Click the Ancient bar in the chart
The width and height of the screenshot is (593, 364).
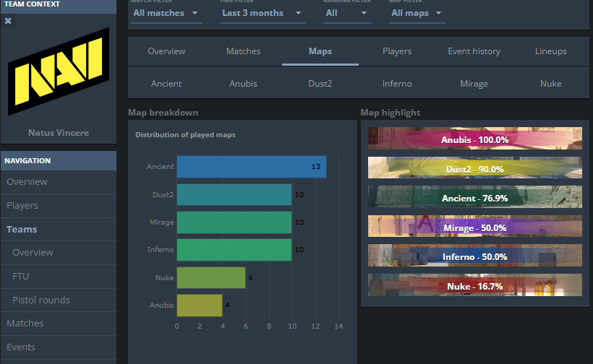tap(251, 167)
